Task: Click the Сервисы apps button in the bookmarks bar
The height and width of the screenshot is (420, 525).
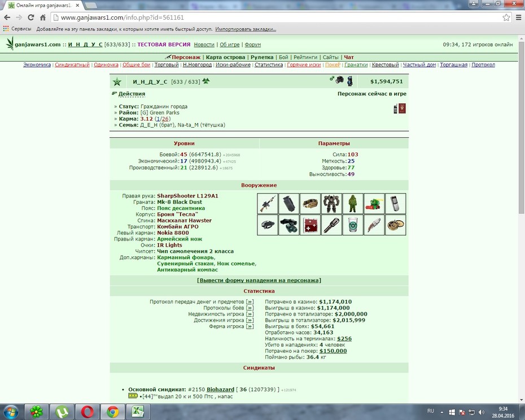Action: coord(17,29)
